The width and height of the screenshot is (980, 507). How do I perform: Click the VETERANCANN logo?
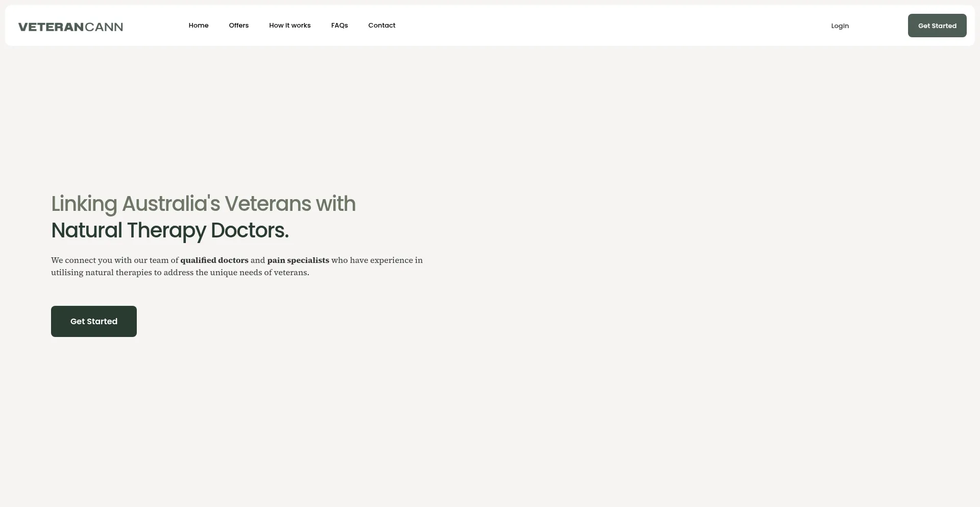click(x=70, y=27)
